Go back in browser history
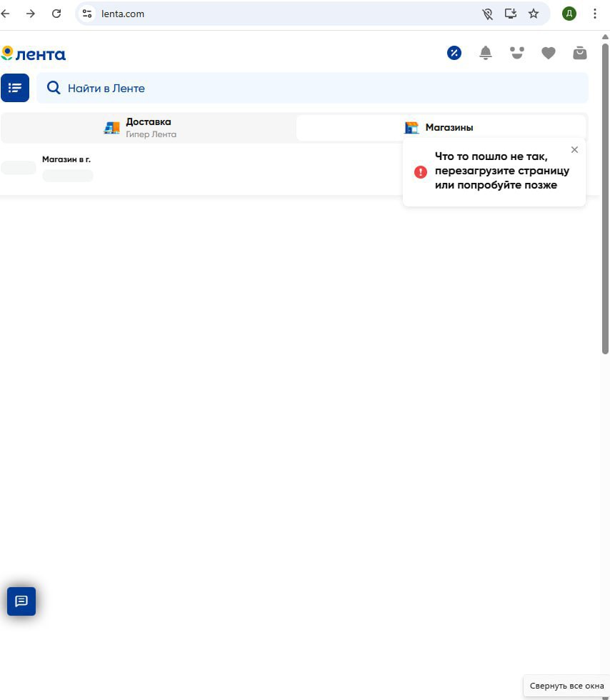The image size is (610, 700). tap(6, 14)
